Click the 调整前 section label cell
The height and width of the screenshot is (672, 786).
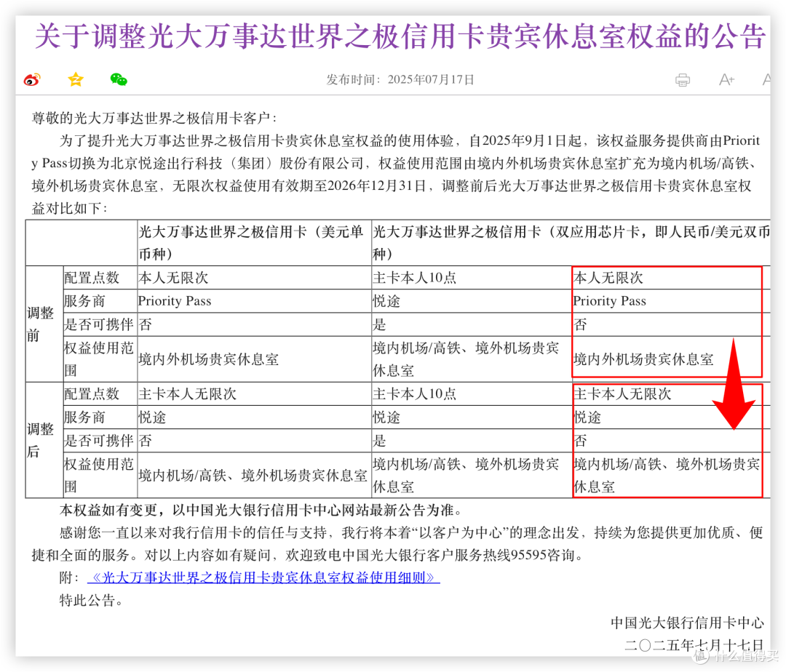pos(44,324)
